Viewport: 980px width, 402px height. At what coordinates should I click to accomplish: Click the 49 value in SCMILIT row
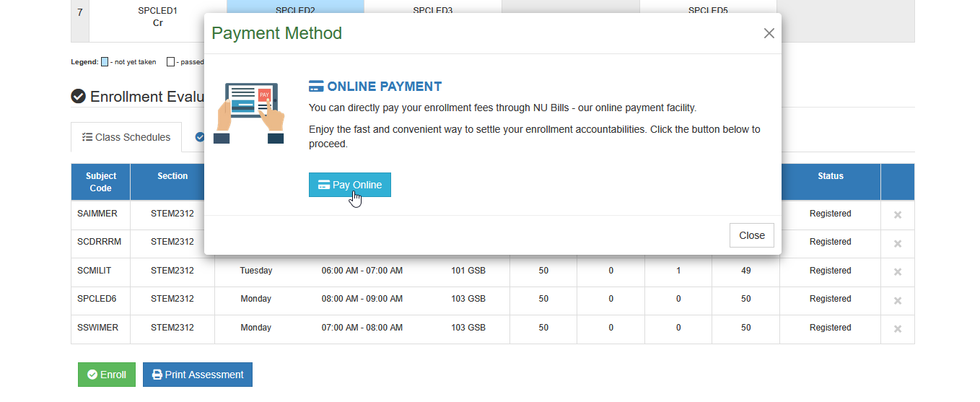(746, 271)
